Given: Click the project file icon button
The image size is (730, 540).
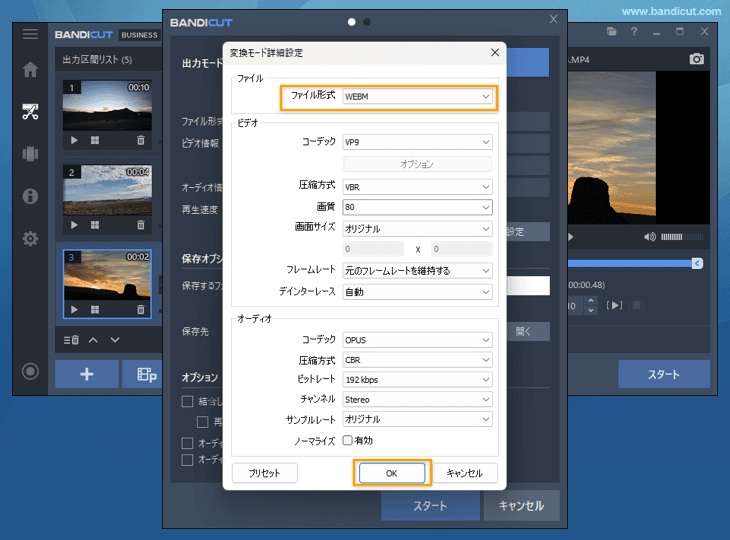Looking at the screenshot, I should pos(143,374).
